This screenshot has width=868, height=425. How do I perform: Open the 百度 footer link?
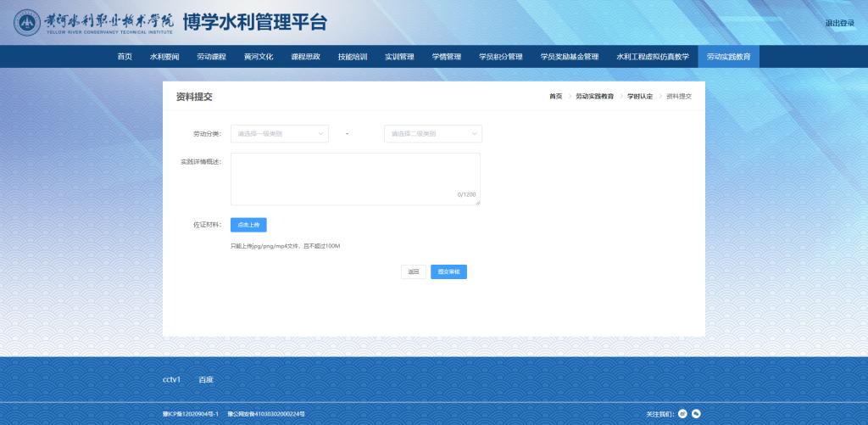(x=206, y=379)
